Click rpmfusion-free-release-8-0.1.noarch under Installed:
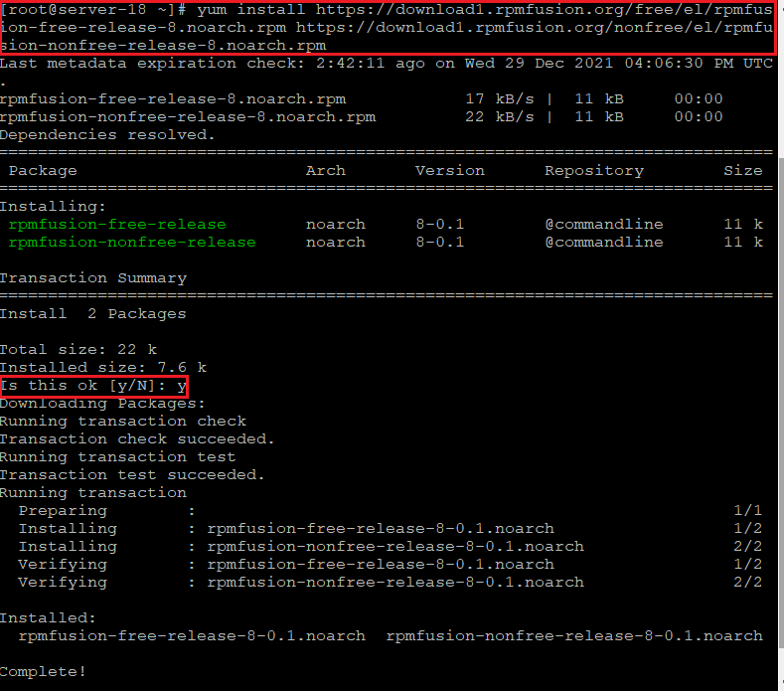Viewport: 784px width, 691px height. click(x=192, y=636)
